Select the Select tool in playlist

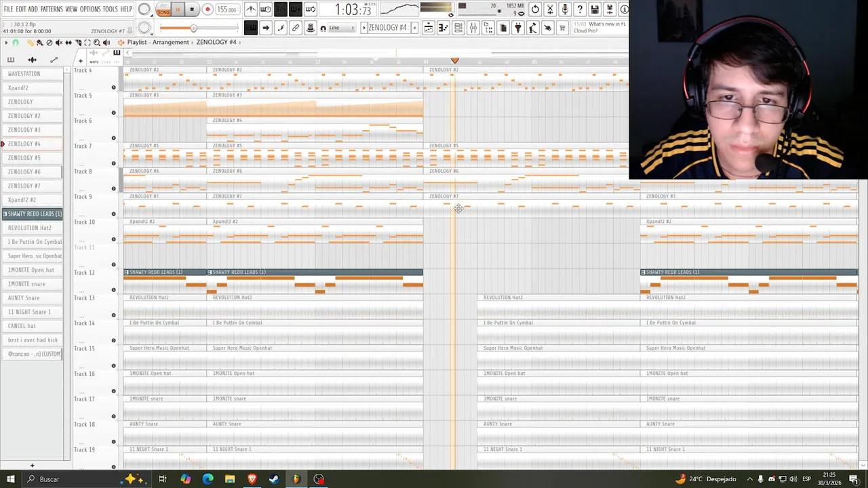[x=87, y=43]
